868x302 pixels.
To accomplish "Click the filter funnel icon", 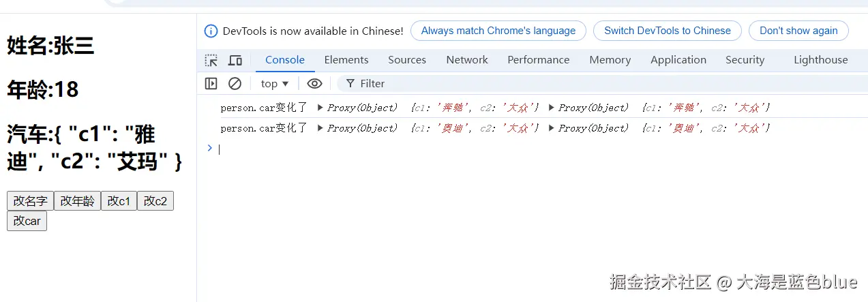I will coord(350,83).
